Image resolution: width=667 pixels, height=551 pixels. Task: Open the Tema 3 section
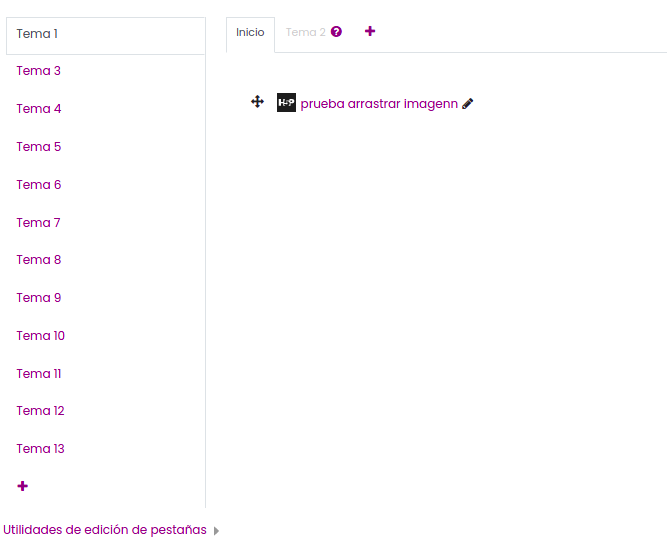(39, 71)
